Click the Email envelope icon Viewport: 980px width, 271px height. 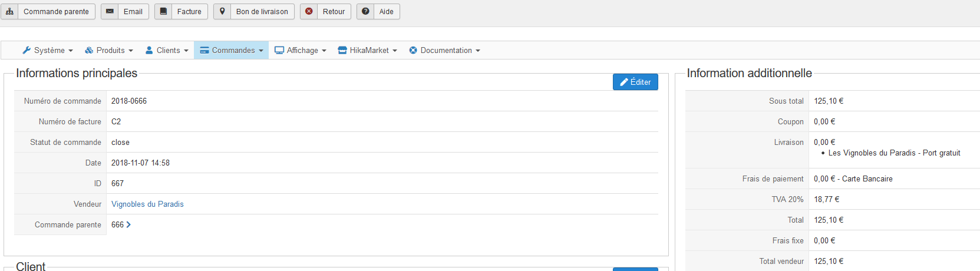tap(110, 11)
